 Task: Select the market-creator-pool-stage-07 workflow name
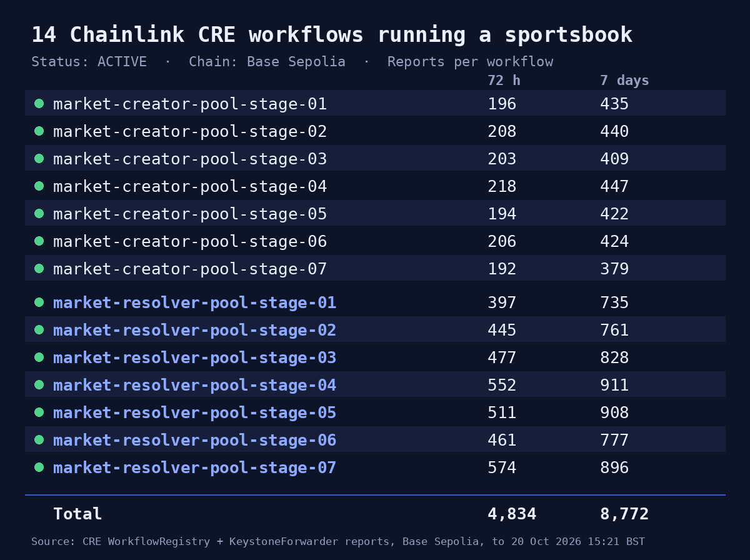[190, 269]
